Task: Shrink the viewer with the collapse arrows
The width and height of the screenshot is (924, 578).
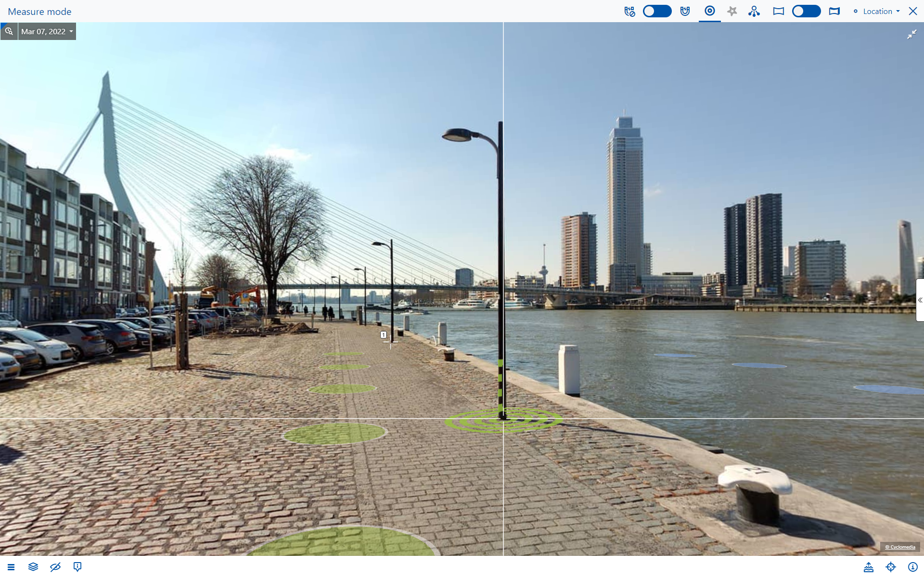Action: click(911, 34)
